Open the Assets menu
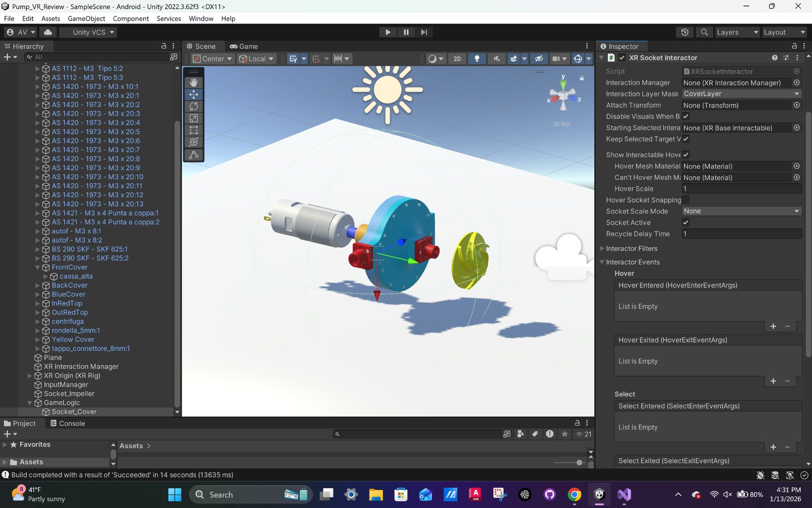The height and width of the screenshot is (508, 812). [51, 18]
